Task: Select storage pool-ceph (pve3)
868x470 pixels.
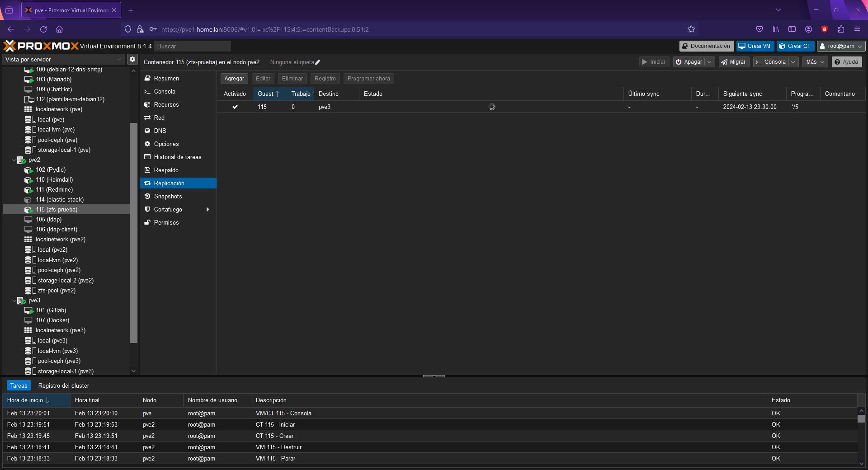Action: pyautogui.click(x=59, y=361)
